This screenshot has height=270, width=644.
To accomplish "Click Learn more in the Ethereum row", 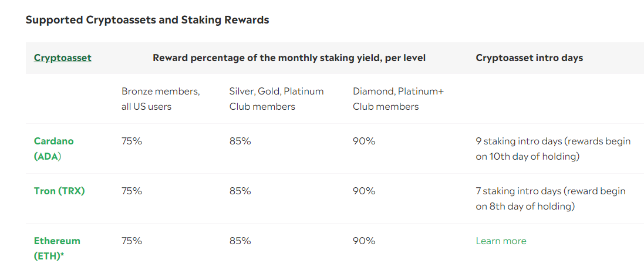I will (x=501, y=241).
